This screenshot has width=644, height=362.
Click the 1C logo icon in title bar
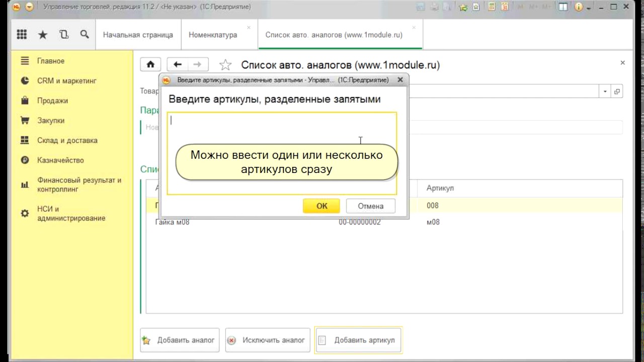pos(17,7)
